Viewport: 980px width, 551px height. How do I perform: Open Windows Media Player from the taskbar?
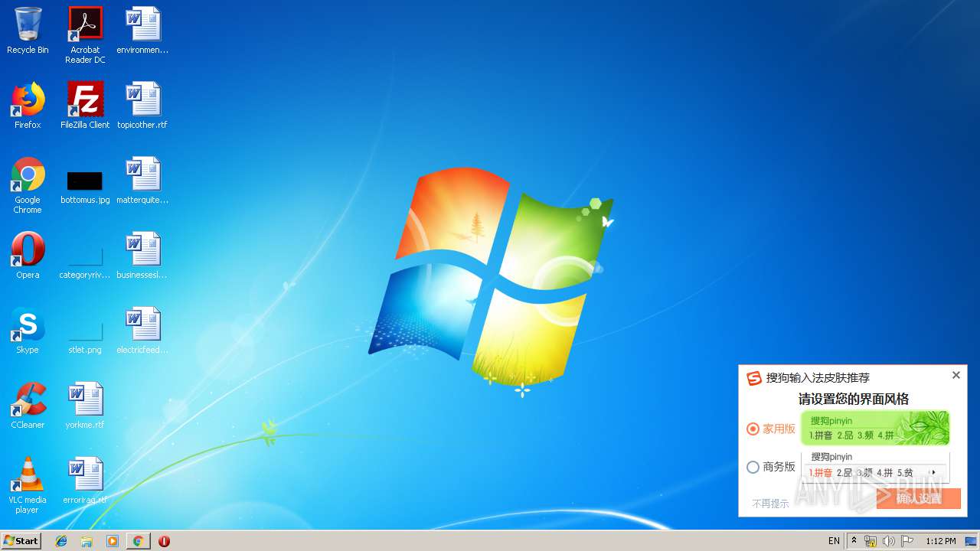[113, 541]
